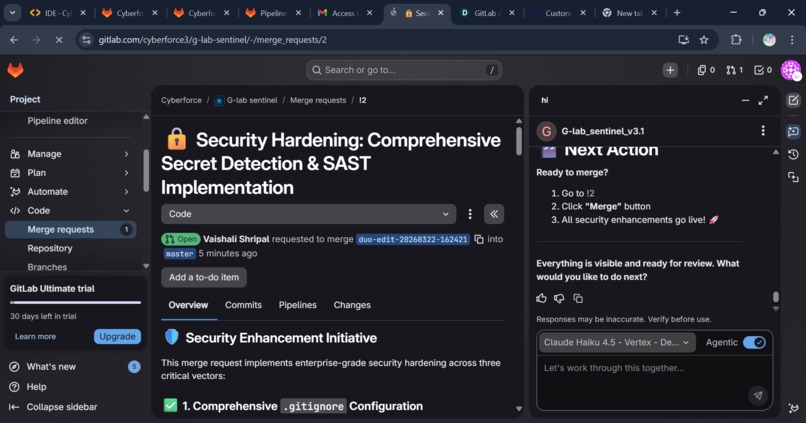The height and width of the screenshot is (423, 806).
Task: Switch to the Changes tab
Action: click(352, 305)
